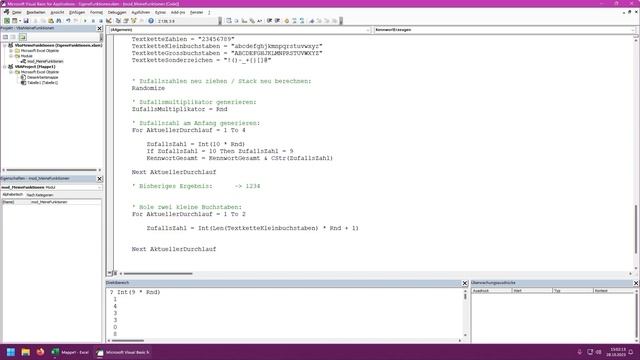Screen dimensions: 640x360
Task: Toggle breakpoint hand icon in edit toolbar
Action: click(x=287, y=21)
